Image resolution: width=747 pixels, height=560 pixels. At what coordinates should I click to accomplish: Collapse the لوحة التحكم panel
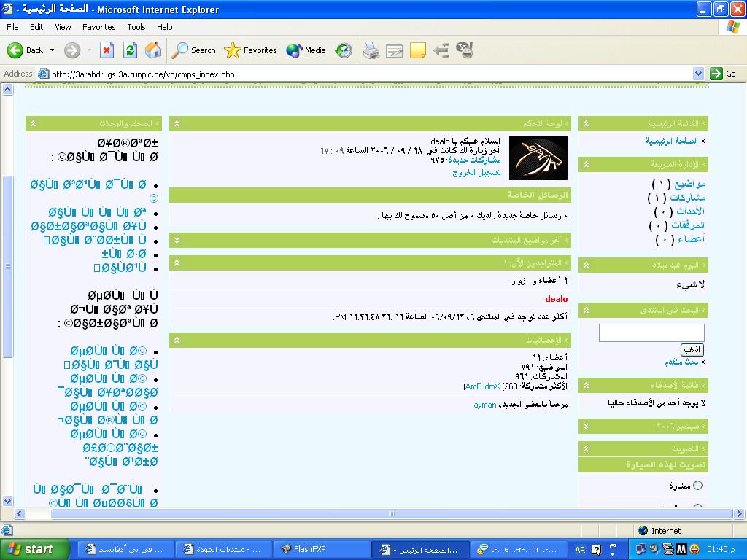click(x=177, y=124)
